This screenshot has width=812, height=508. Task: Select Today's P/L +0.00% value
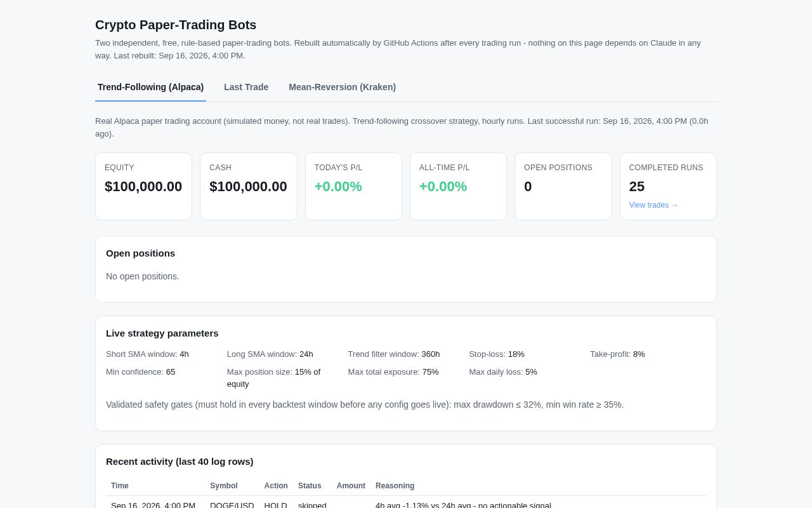338,187
